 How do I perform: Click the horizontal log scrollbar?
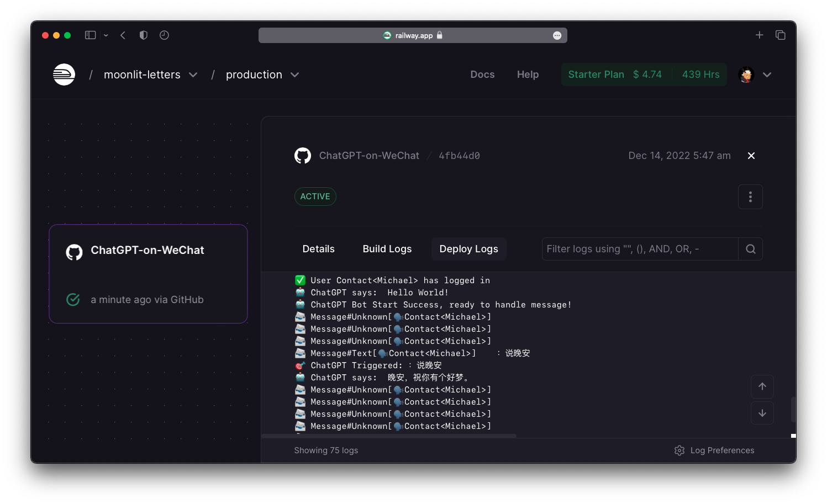coord(389,436)
